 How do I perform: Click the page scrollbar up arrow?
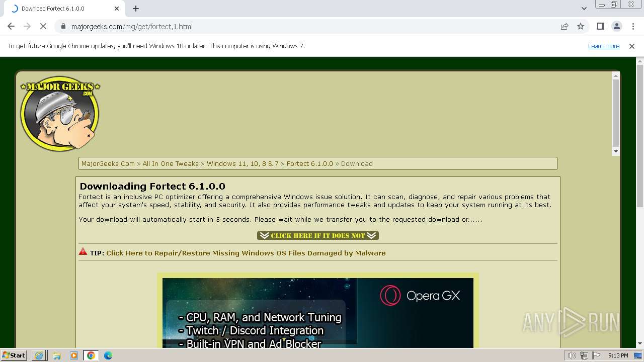click(640, 61)
